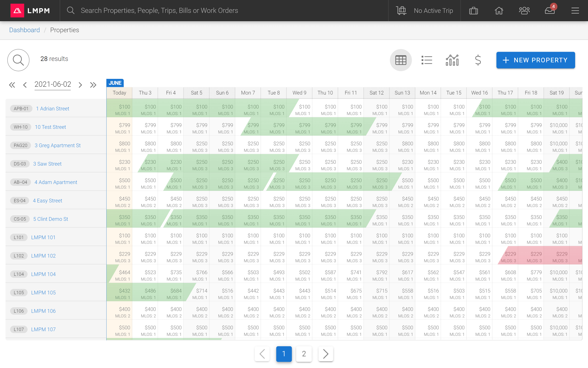Click 10 Test Street Mon 7 $799 cell
This screenshot has width=588, height=368.
tap(248, 126)
